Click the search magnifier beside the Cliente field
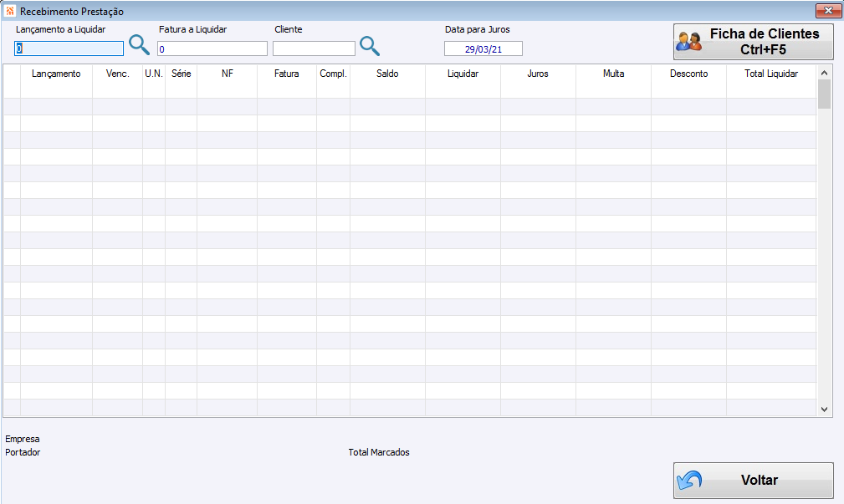Image resolution: width=844 pixels, height=504 pixels. (x=370, y=46)
